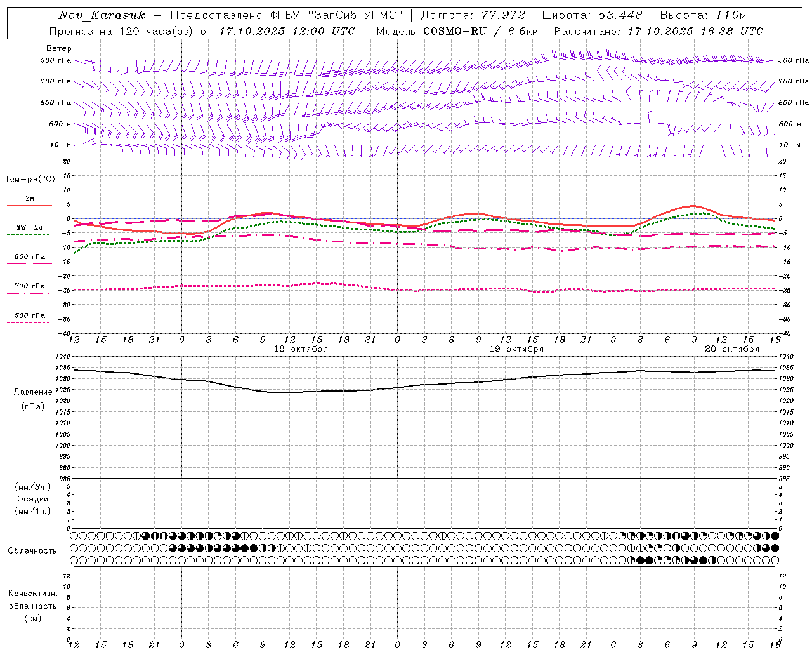812x650 pixels.
Task: Click the solid red line sample under 2м legend
Action: point(29,205)
